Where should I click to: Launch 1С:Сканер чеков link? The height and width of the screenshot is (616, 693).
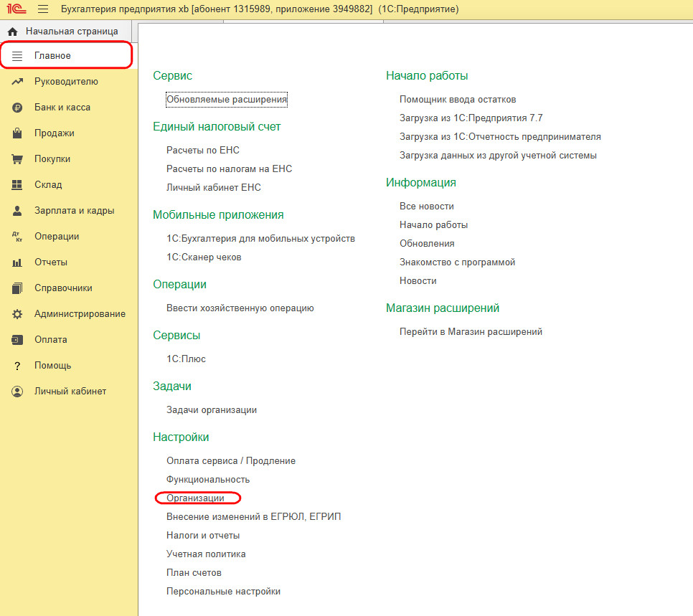(204, 257)
